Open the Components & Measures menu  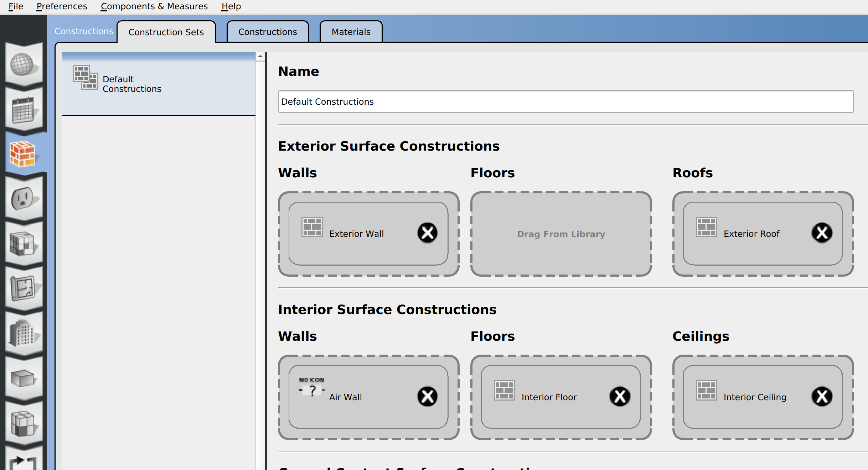[x=154, y=6]
